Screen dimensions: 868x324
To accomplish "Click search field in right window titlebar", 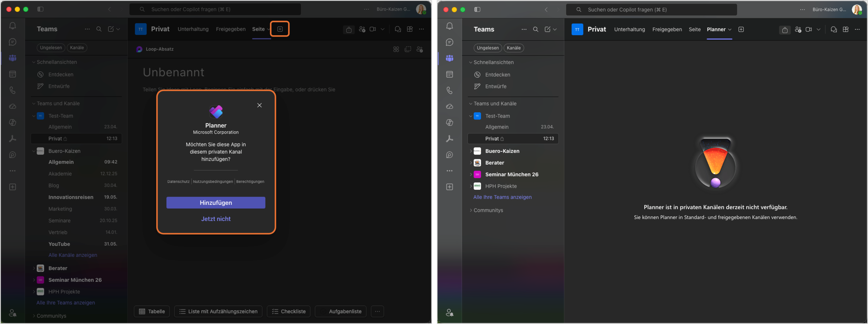I will 651,9.
